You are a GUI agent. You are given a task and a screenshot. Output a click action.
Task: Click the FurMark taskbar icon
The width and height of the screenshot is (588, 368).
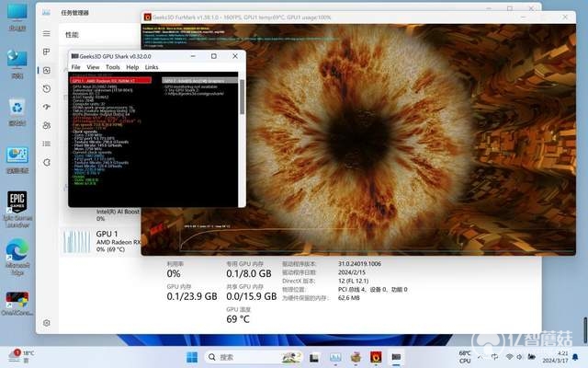(x=376, y=357)
